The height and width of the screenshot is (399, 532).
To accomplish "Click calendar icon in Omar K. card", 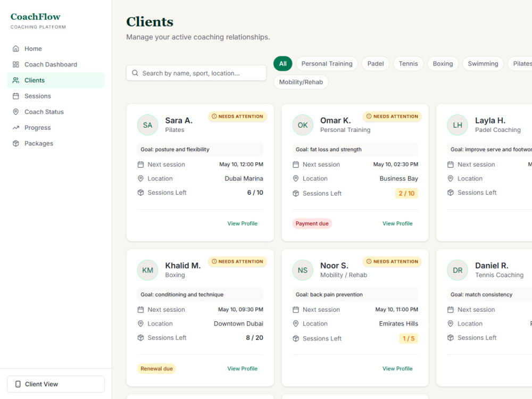I will point(295,164).
